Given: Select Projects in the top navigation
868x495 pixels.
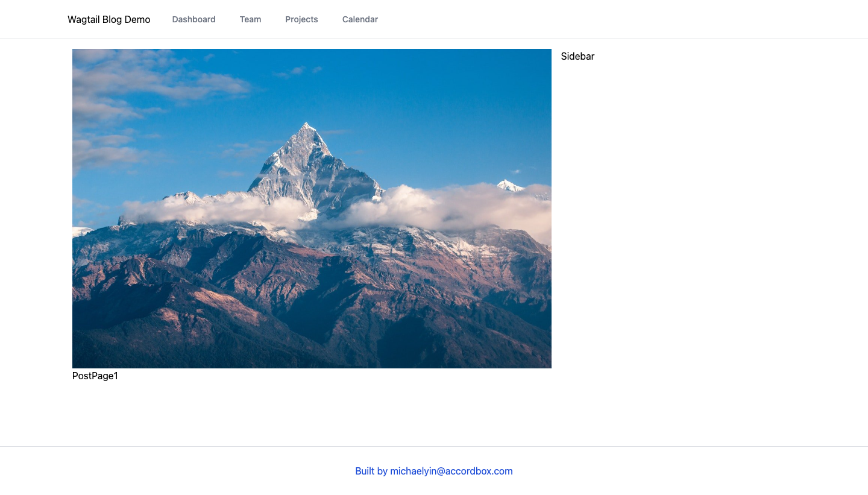Looking at the screenshot, I should point(301,19).
